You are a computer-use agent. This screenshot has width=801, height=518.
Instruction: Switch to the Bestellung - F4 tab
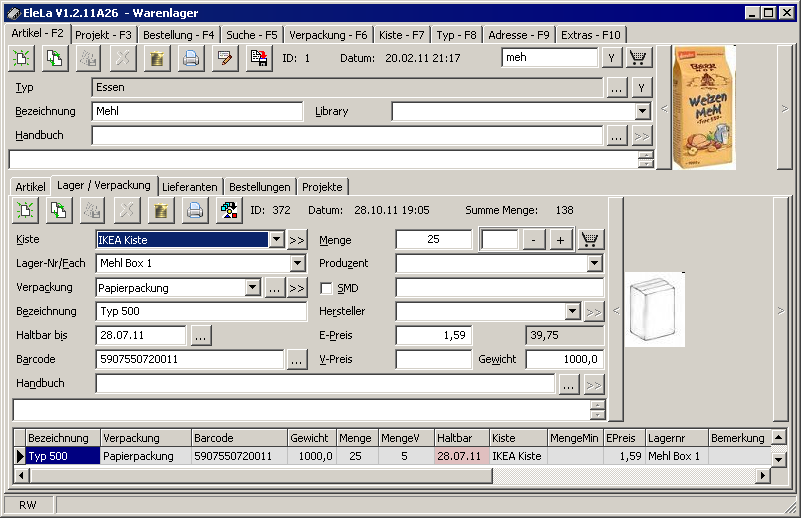pyautogui.click(x=178, y=34)
